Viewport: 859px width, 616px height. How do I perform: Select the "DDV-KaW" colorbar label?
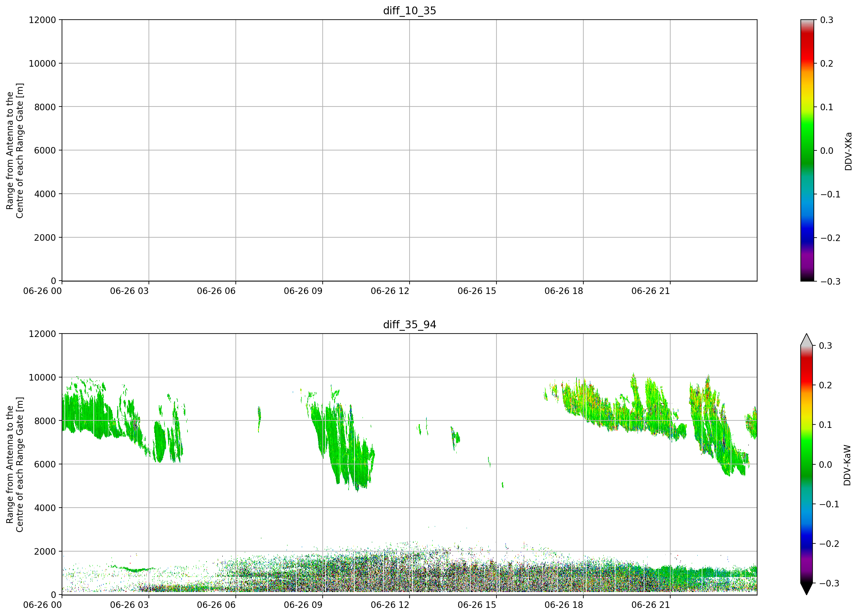[x=847, y=465]
